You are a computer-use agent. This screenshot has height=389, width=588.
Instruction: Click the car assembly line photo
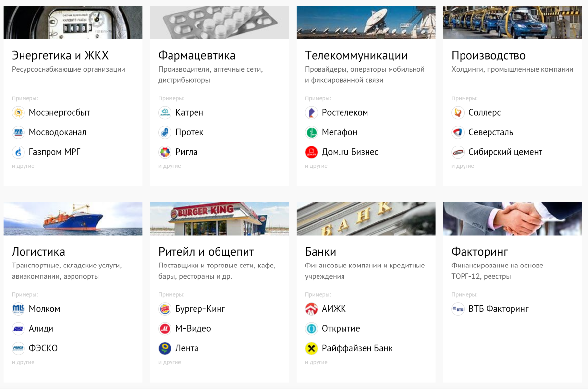click(513, 23)
